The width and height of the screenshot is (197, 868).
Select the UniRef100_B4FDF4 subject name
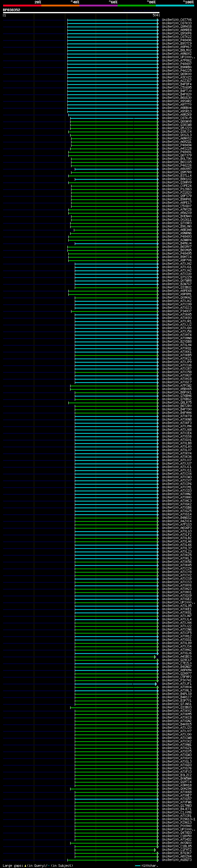pyautogui.click(x=176, y=84)
